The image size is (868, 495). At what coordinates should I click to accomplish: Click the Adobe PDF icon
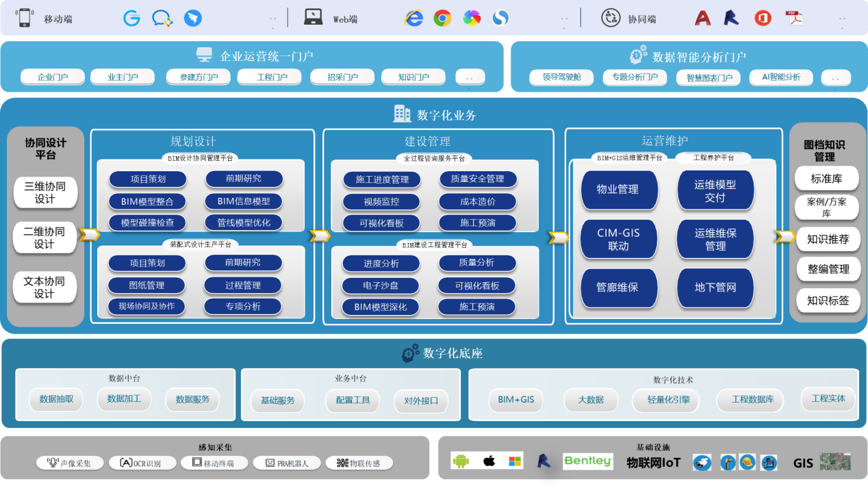coord(794,17)
